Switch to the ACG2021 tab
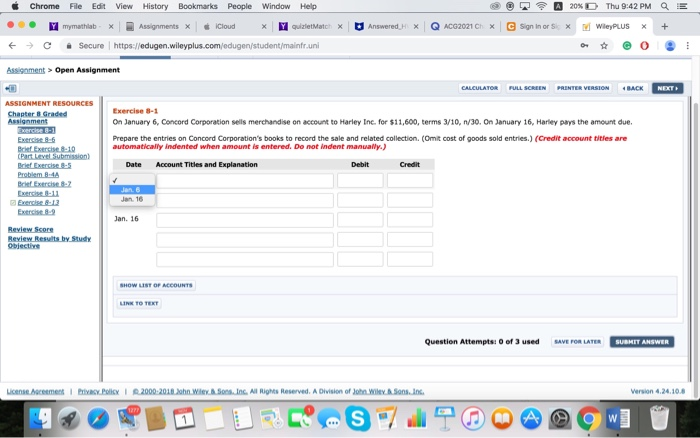 (463, 26)
